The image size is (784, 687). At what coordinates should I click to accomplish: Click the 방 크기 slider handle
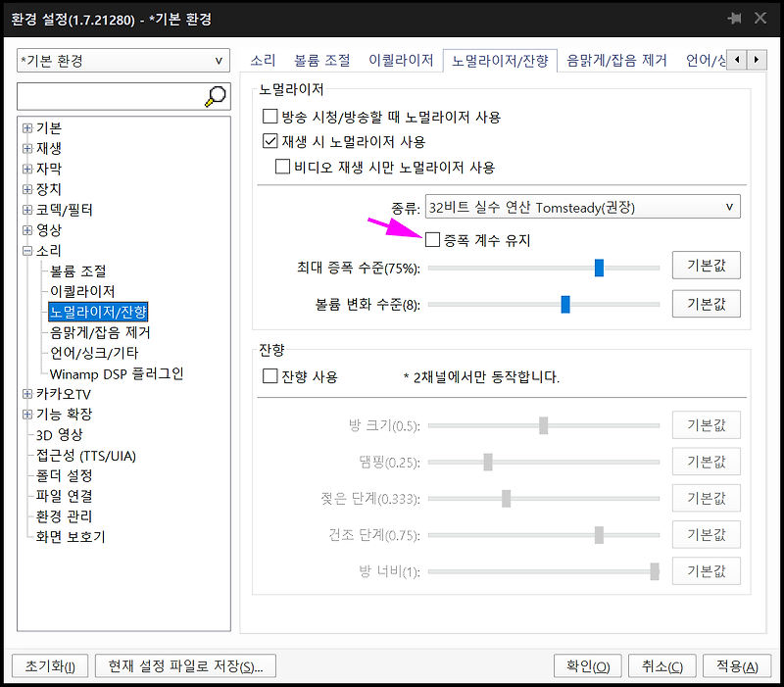pyautogui.click(x=544, y=425)
